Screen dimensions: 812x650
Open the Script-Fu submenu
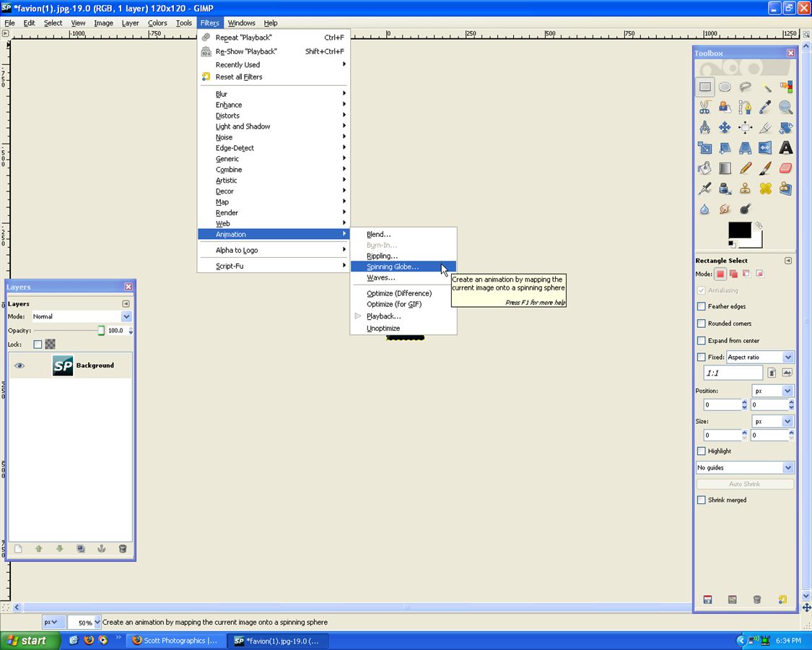tap(274, 266)
